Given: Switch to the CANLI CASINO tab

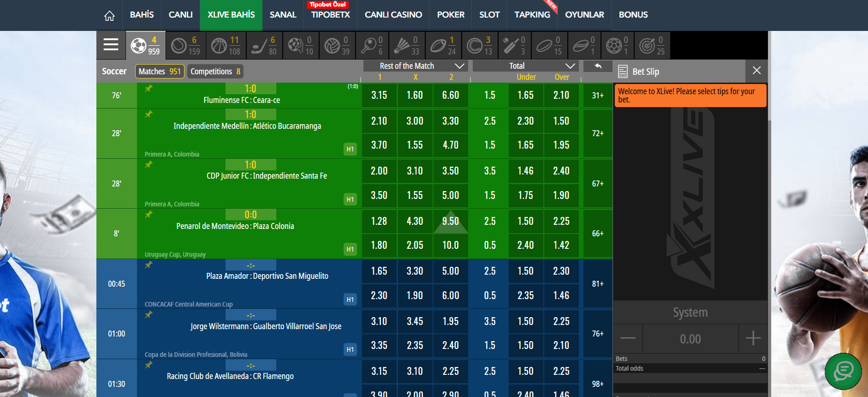Looking at the screenshot, I should [x=393, y=15].
